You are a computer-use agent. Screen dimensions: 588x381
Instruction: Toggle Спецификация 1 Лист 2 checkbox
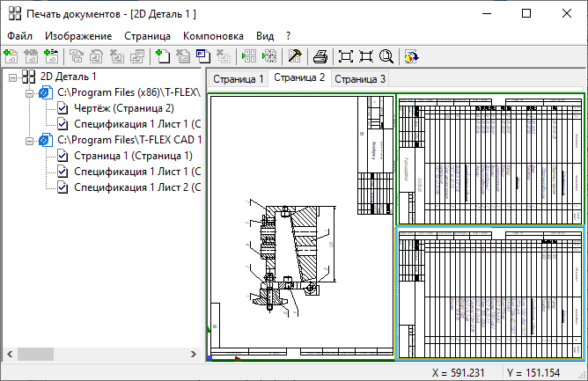63,187
